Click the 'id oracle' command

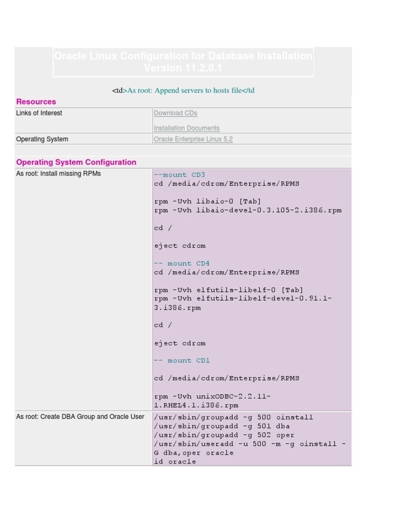[x=175, y=461]
